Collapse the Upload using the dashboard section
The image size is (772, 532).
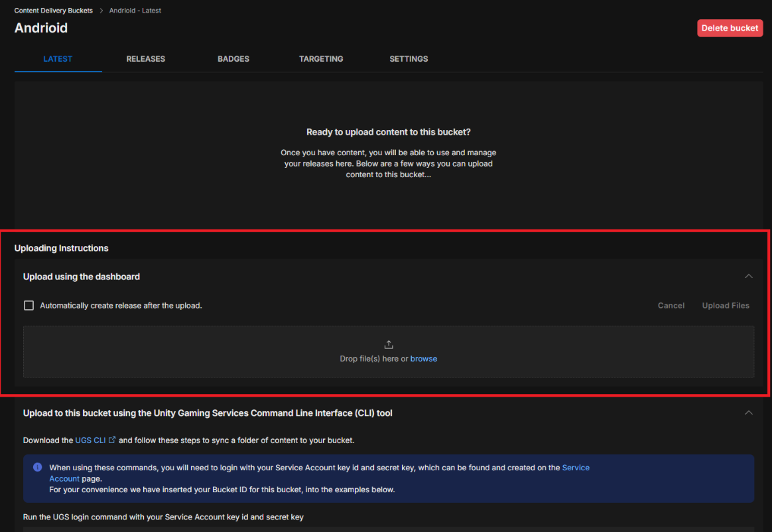pos(748,277)
